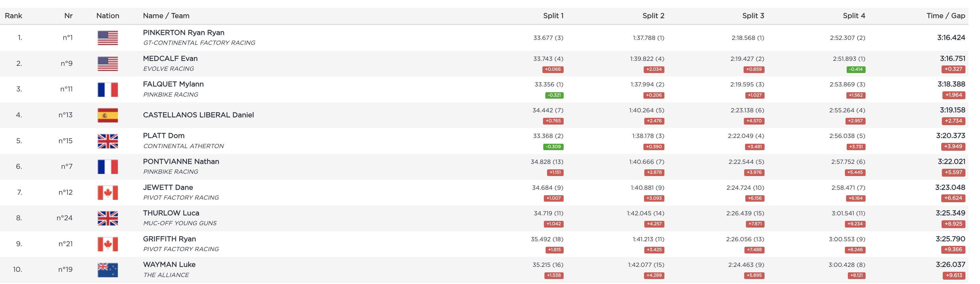Click the PINKBIKE RACING team under PONTVIANNE Nathan
Viewport: 980px width, 284px height.
[x=170, y=172]
